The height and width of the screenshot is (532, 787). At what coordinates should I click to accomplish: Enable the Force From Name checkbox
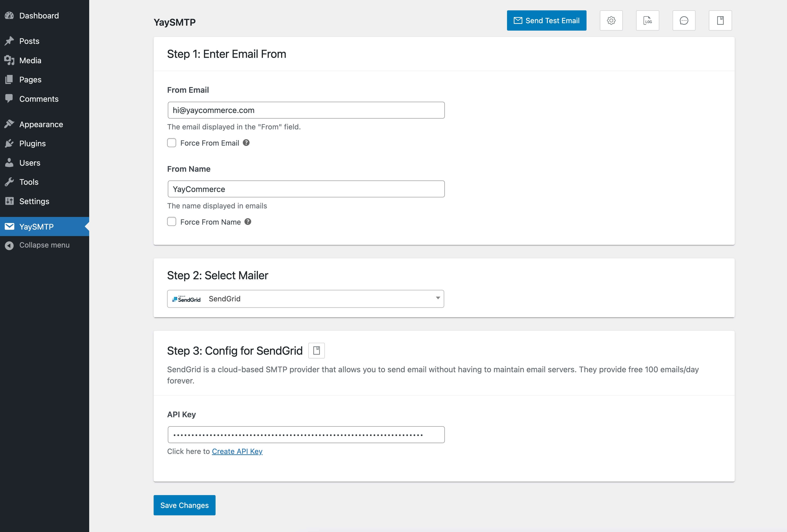(x=172, y=222)
